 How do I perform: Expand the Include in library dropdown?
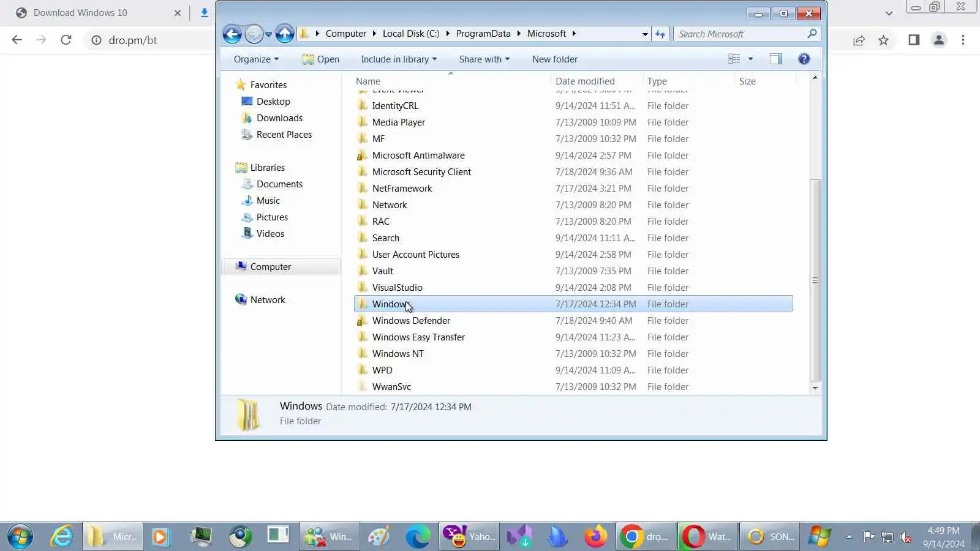coord(399,59)
